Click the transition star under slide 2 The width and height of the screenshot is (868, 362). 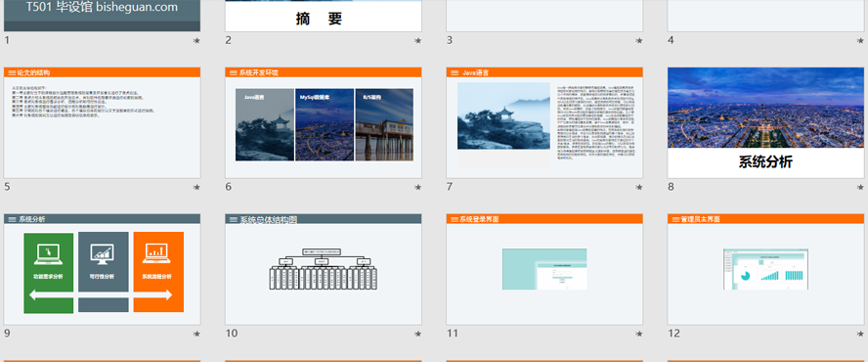(418, 40)
